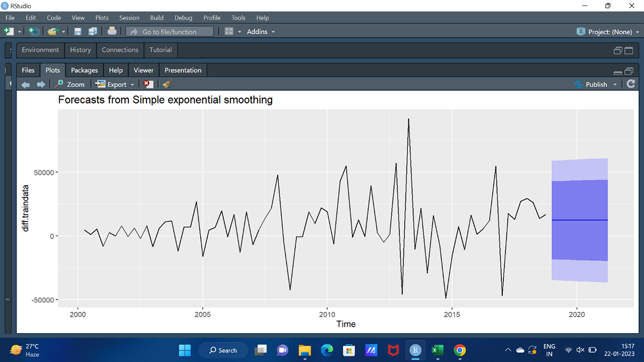644x362 pixels.
Task: Open the Session menu
Action: 129,18
